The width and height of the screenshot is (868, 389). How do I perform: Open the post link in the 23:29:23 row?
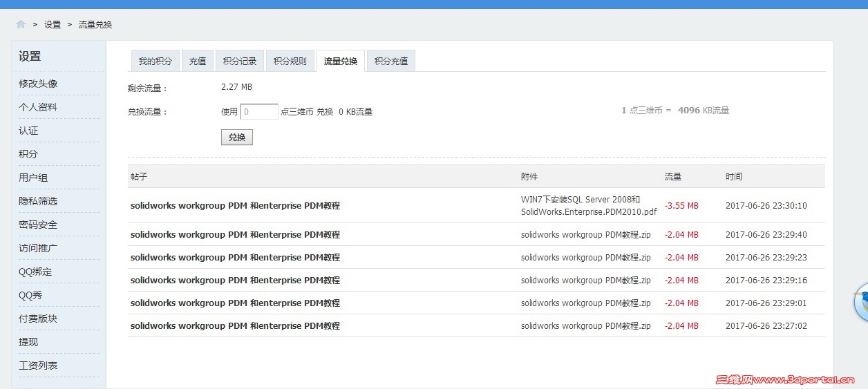tap(235, 257)
